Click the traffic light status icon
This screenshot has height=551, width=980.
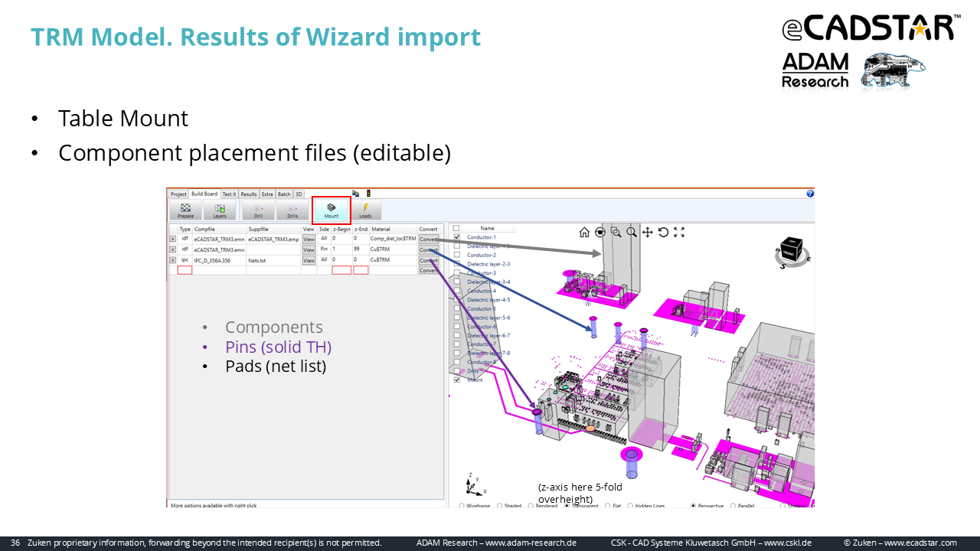(368, 194)
